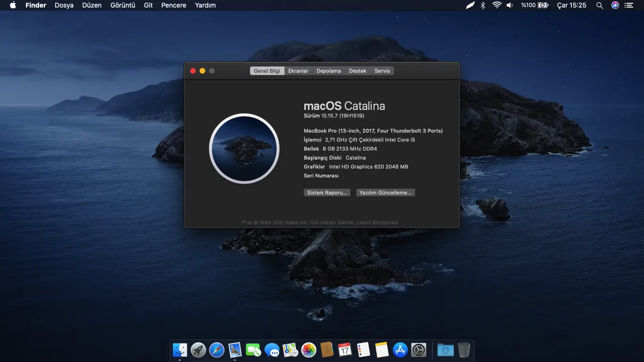Open the volume control in menu bar
This screenshot has height=362, width=644.
pos(510,5)
